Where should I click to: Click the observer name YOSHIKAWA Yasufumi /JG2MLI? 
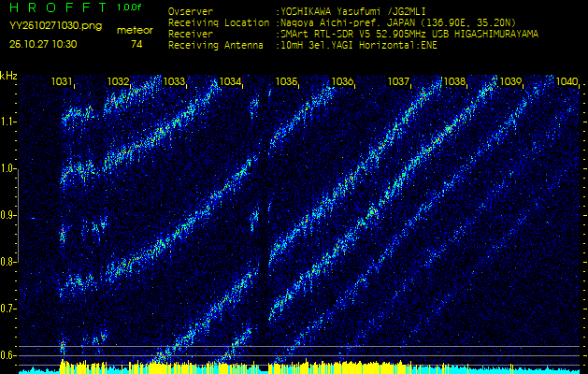tap(352, 11)
